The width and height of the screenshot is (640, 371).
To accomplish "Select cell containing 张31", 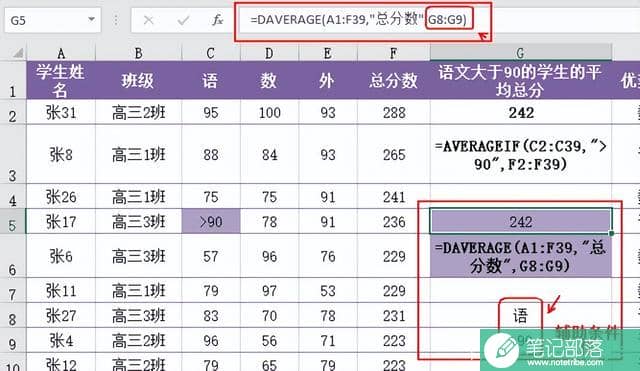I will click(61, 112).
